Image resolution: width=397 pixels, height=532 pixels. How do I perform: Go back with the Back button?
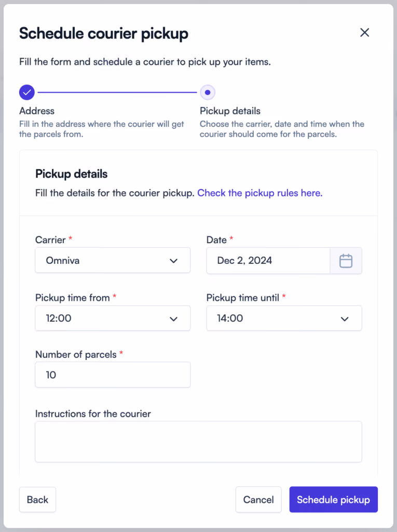pos(38,499)
